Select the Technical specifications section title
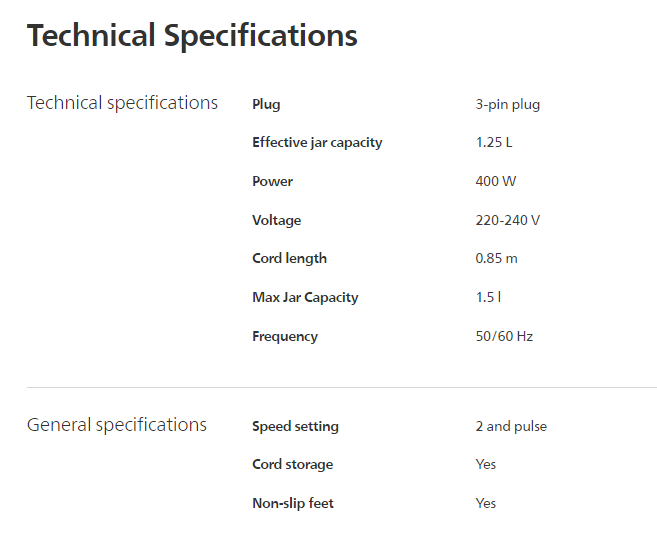The width and height of the screenshot is (657, 533). (122, 103)
